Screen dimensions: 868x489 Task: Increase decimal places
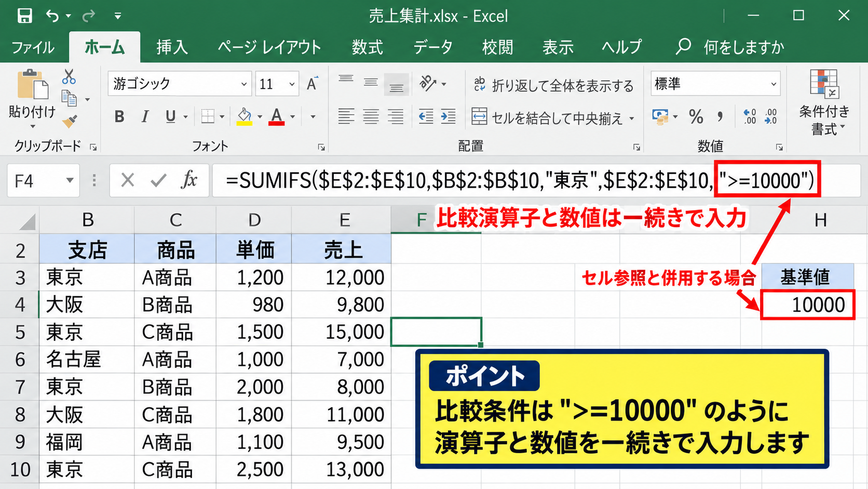click(x=750, y=116)
